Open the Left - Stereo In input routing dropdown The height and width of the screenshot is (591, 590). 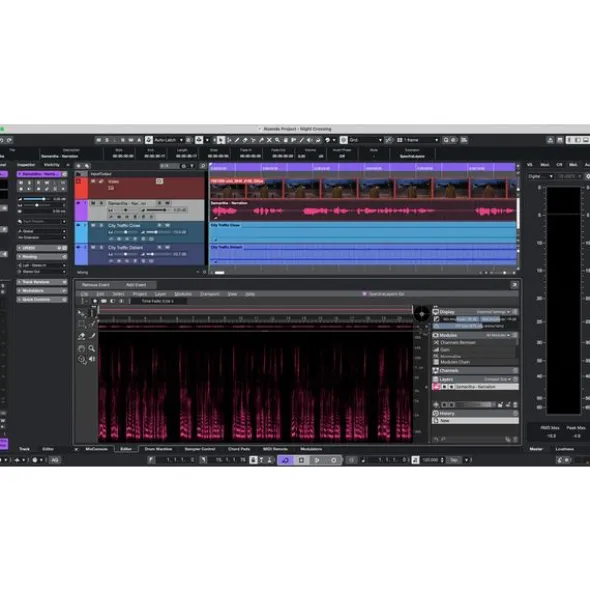click(42, 266)
